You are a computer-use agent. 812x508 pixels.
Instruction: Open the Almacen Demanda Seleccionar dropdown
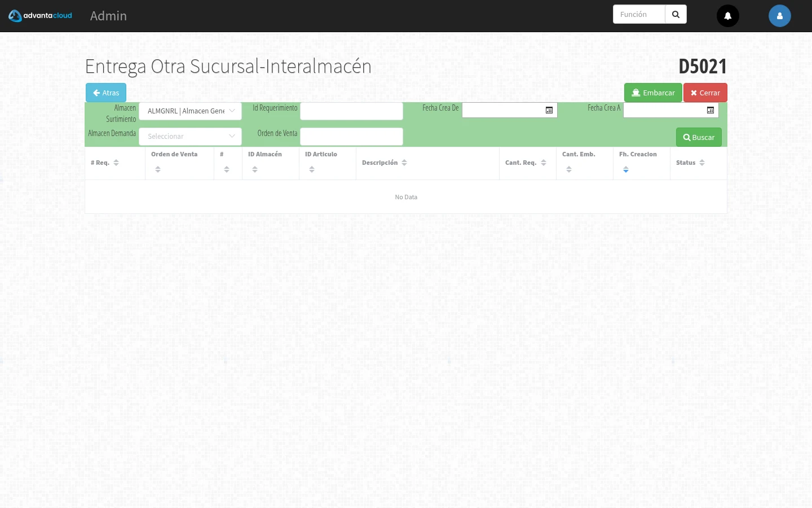(x=191, y=137)
